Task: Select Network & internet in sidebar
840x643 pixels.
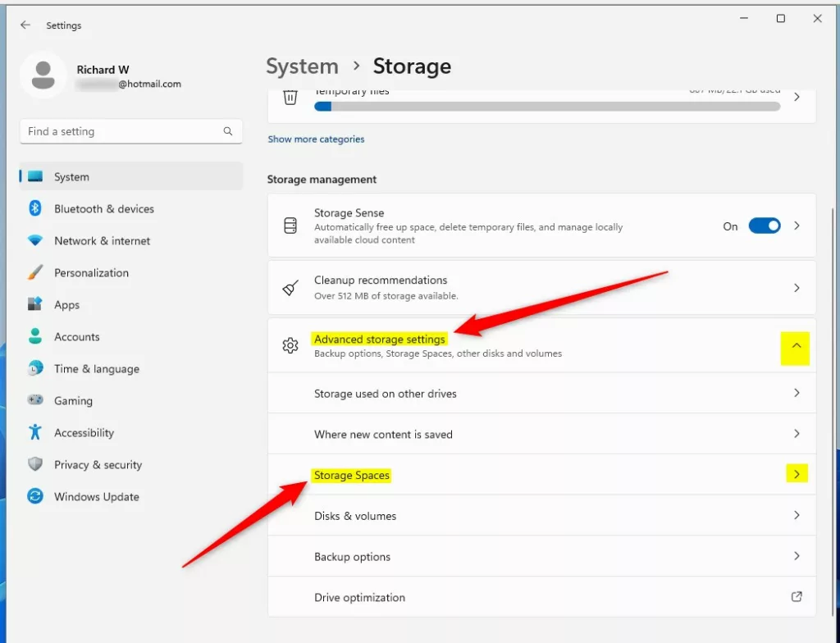Action: point(131,240)
